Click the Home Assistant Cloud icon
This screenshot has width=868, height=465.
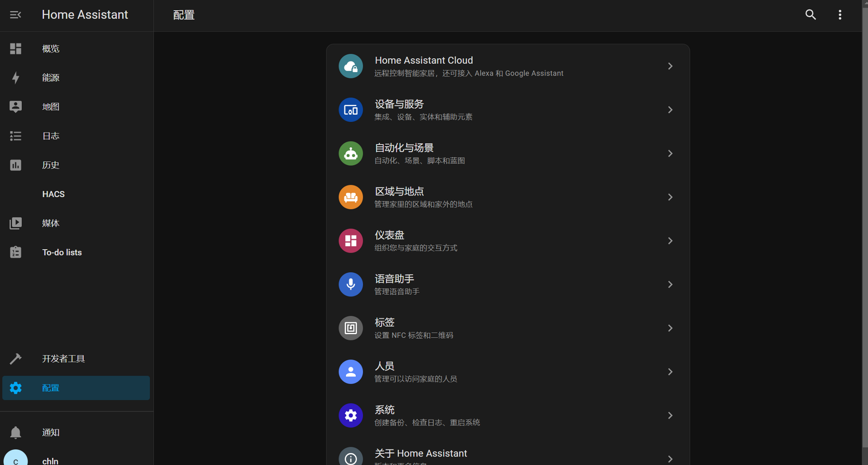[351, 66]
